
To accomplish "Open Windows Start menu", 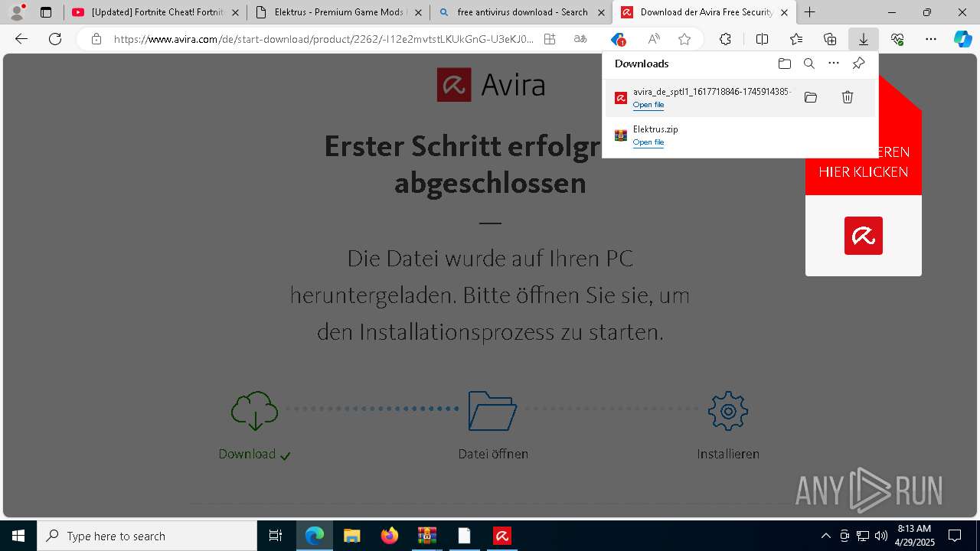I will point(18,536).
